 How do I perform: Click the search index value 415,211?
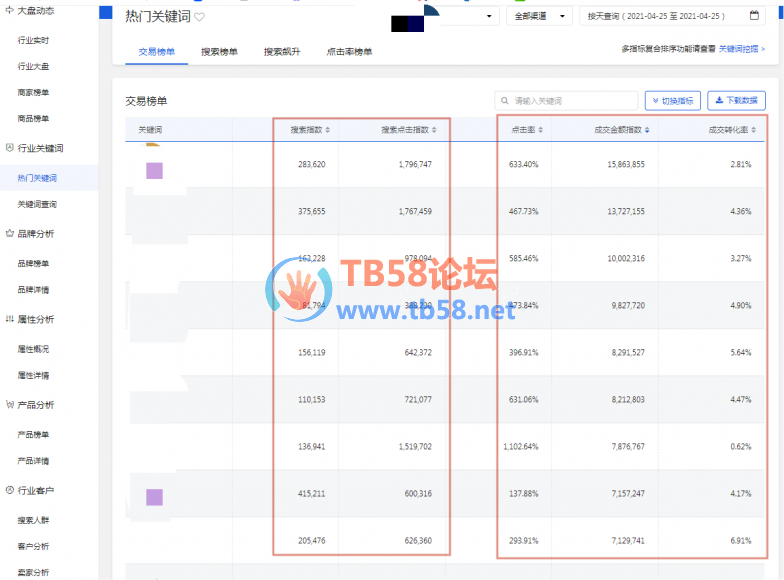[312, 493]
